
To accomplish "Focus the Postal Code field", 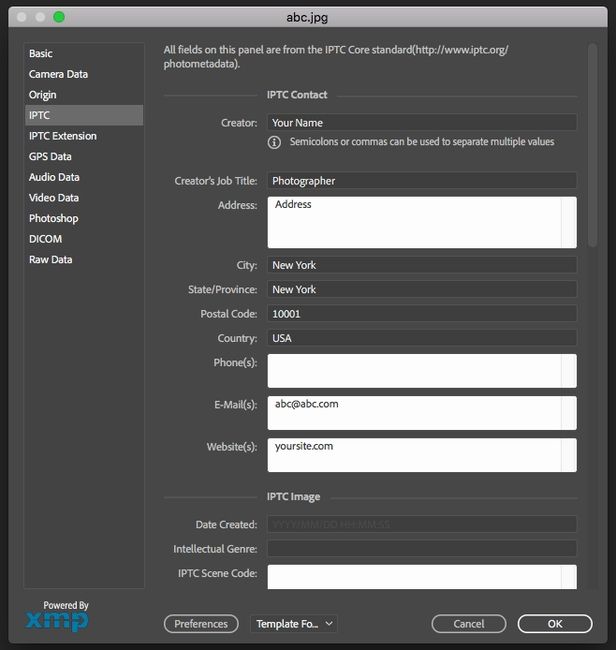I will tap(421, 314).
